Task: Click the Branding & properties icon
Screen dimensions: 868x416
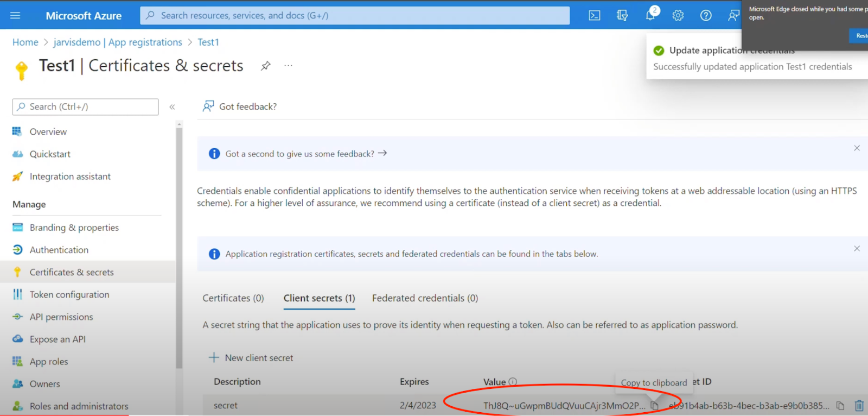Action: (17, 228)
